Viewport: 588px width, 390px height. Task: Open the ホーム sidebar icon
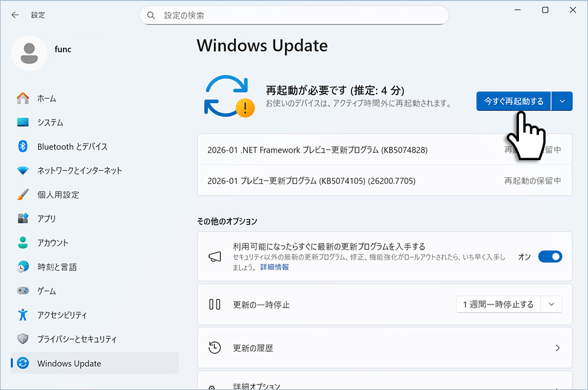tap(23, 98)
